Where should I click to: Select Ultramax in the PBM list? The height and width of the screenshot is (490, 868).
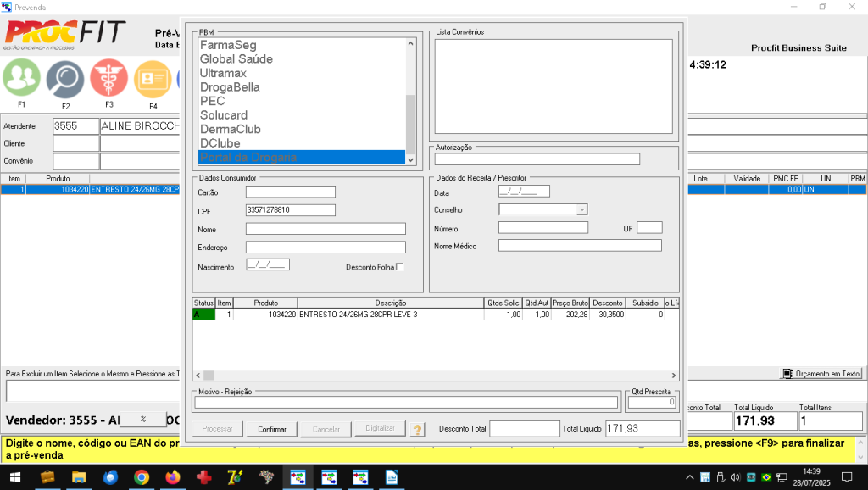224,74
